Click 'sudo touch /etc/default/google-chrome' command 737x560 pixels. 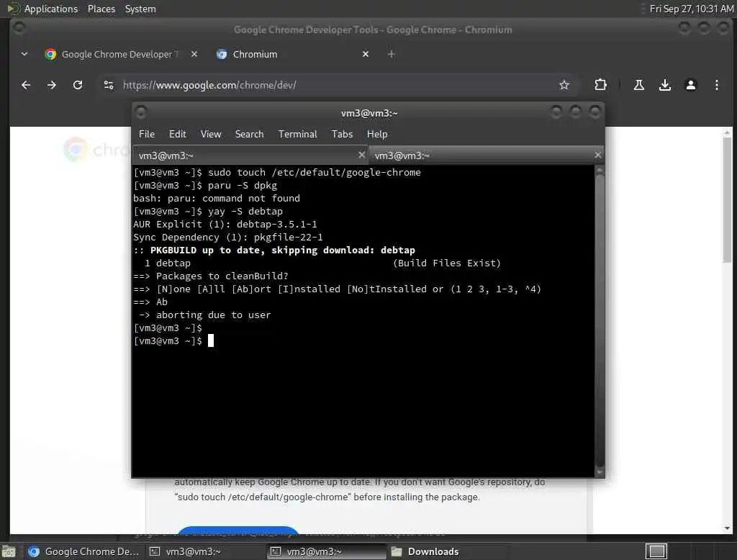pos(315,173)
